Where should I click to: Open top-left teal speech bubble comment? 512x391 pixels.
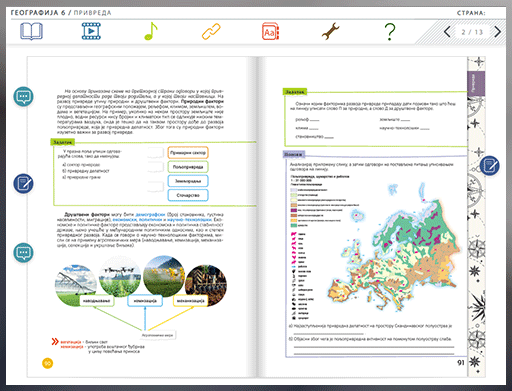23,97
